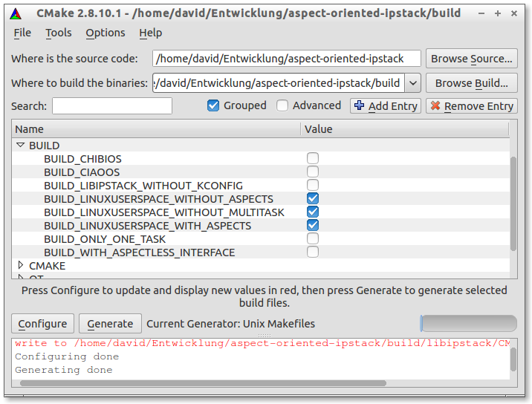Click the progress bar beside generator label

[469, 323]
